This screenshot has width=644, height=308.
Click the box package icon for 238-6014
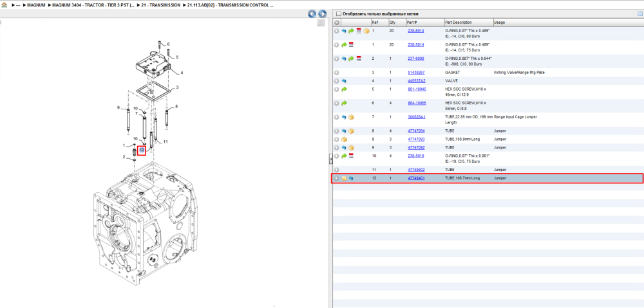click(366, 31)
